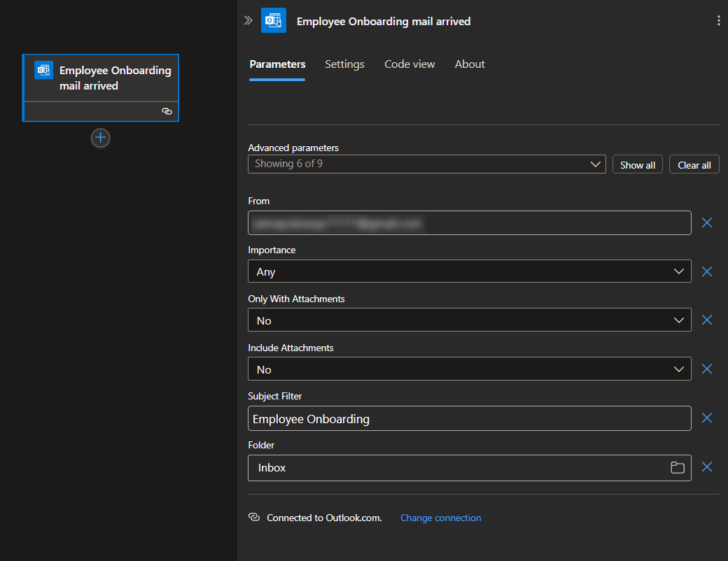Click the Show all button
Image resolution: width=728 pixels, height=561 pixels.
(x=637, y=165)
